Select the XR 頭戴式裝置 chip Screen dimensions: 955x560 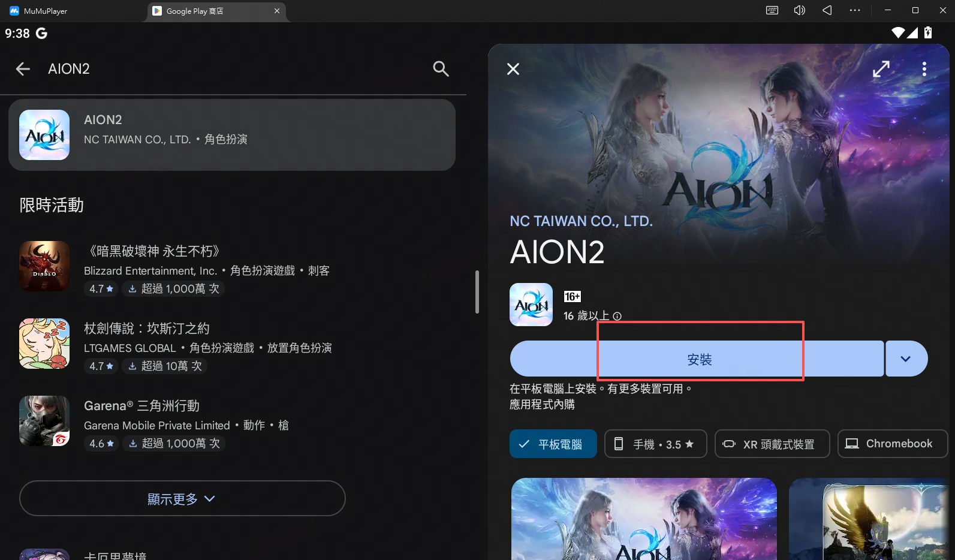pos(772,444)
